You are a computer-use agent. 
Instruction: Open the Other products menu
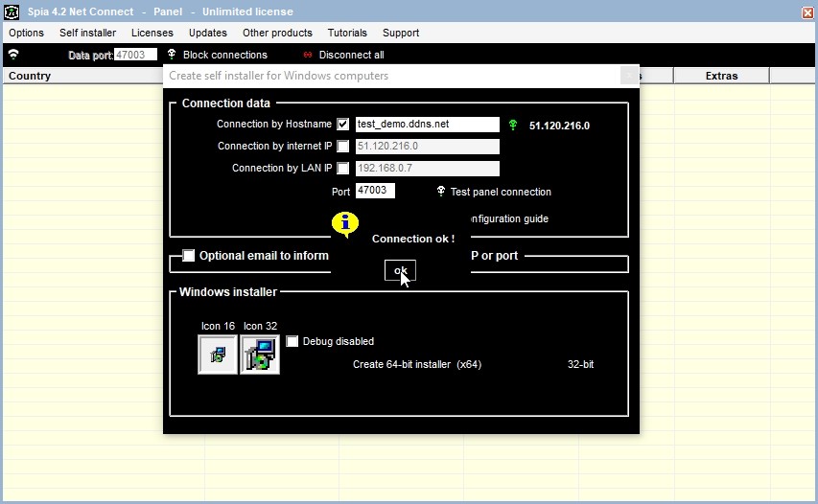click(277, 33)
